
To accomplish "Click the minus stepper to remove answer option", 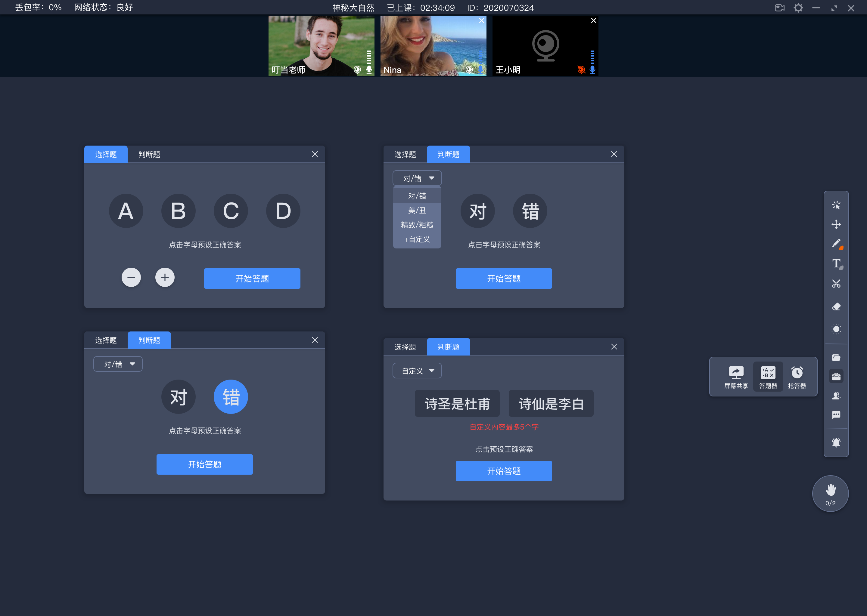I will click(x=131, y=277).
